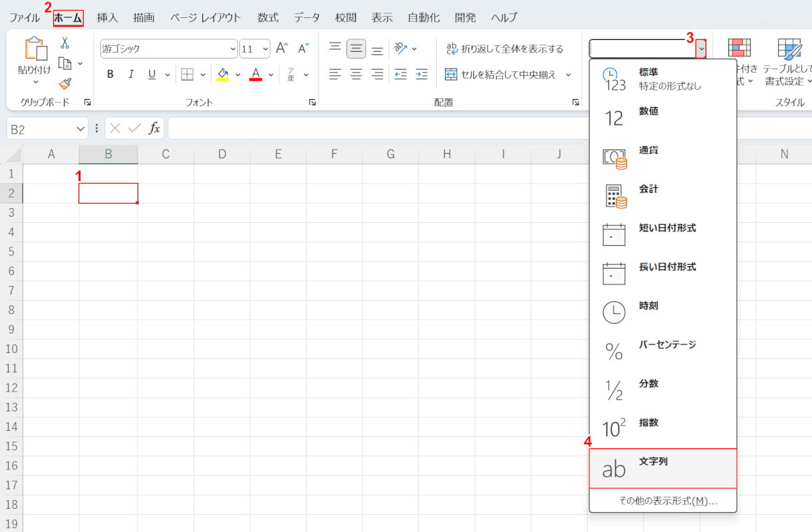
Task: Open the font name dropdown
Action: (233, 49)
